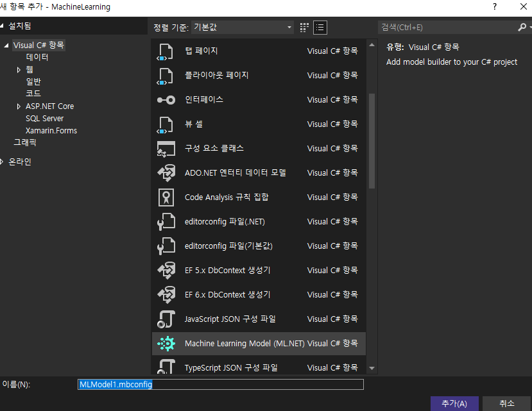Click the 이름(N) file name field

click(221, 384)
